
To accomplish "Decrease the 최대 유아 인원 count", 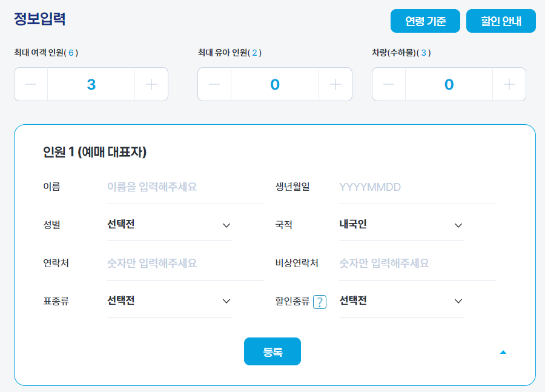I will point(214,84).
